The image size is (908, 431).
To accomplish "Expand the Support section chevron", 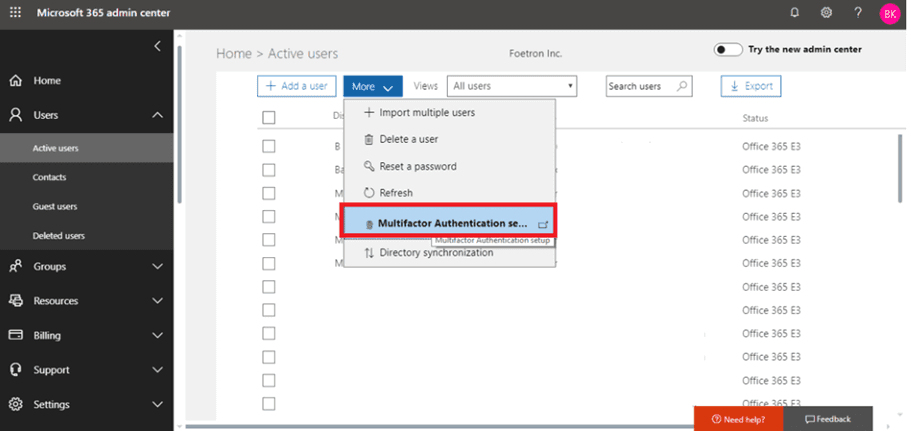I will point(157,370).
